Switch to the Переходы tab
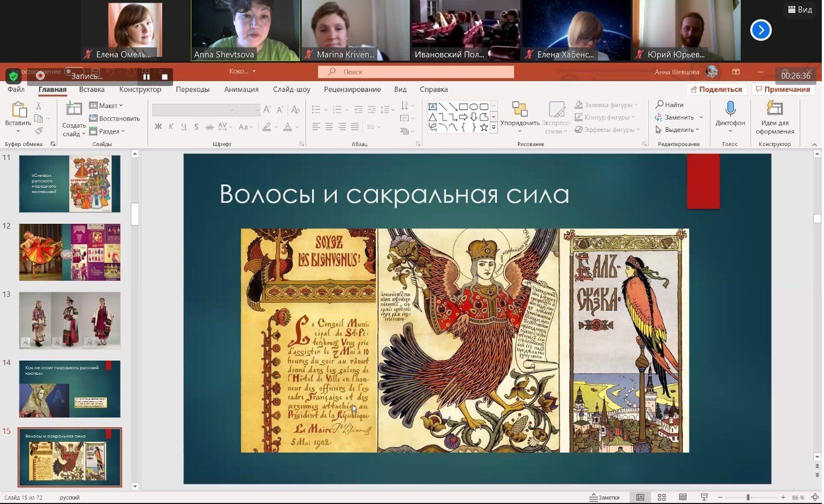 (x=192, y=89)
